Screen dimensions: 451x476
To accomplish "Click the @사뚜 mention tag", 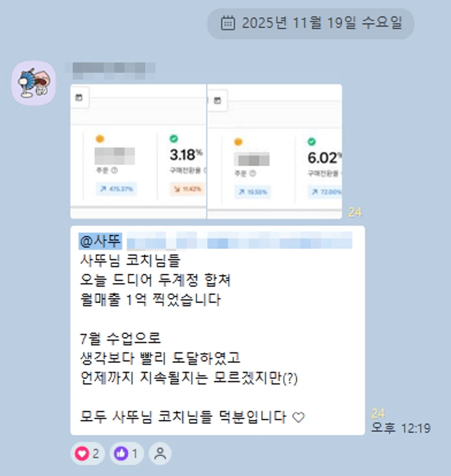I will point(100,241).
